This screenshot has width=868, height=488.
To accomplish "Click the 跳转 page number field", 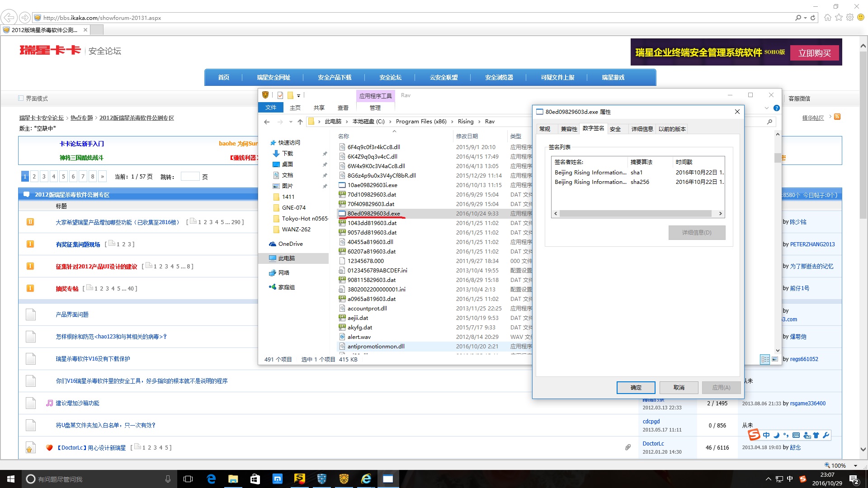I will click(190, 177).
